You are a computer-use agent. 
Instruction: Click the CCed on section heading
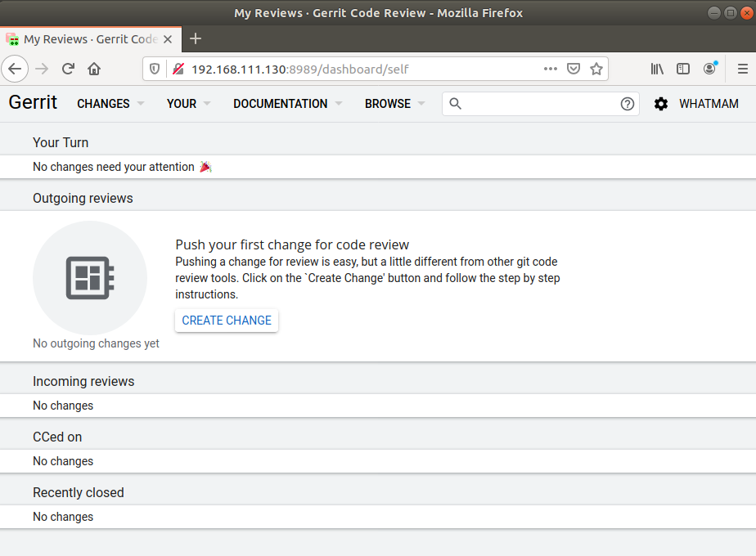point(57,437)
